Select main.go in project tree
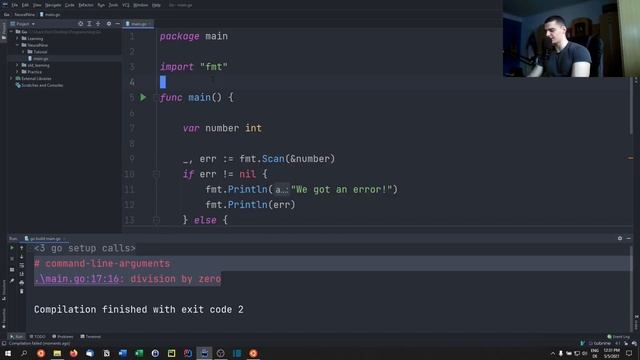 (40, 58)
